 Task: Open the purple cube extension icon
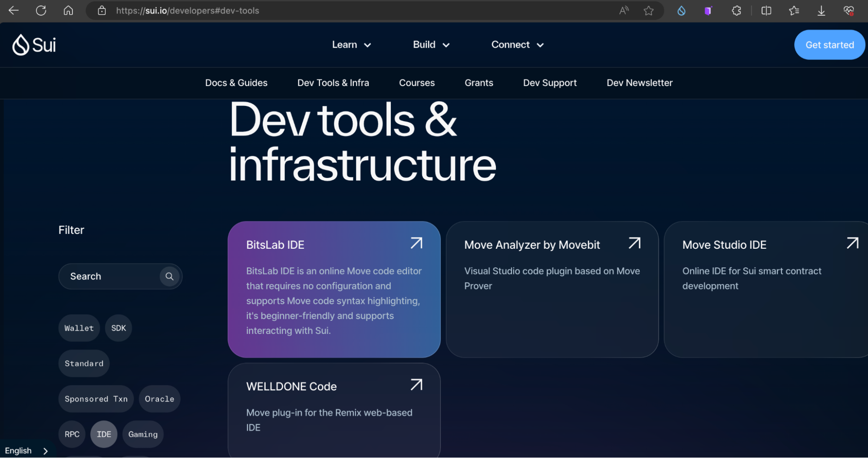pos(708,10)
